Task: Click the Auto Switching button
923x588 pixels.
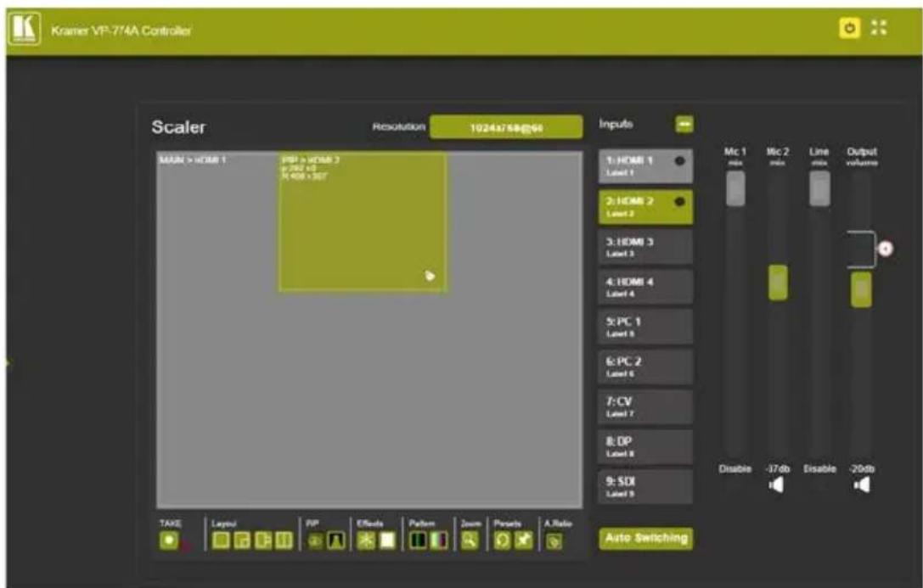Action: (645, 538)
